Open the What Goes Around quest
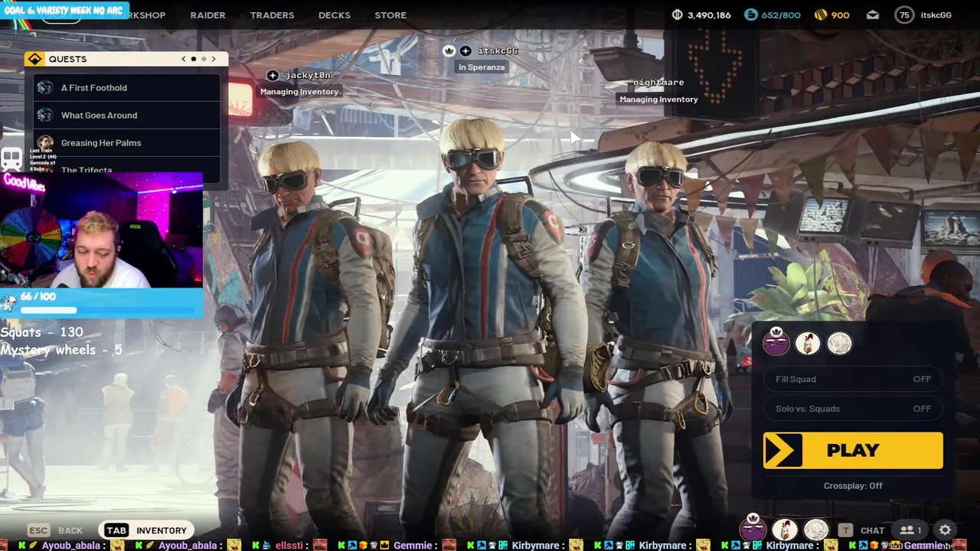This screenshot has height=551, width=980. coord(127,116)
